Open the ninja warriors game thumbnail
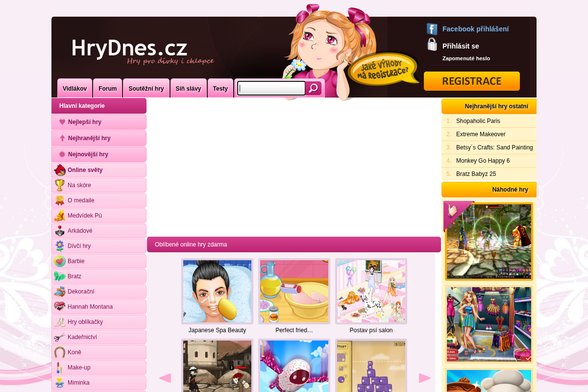588x392 pixels. point(217,366)
